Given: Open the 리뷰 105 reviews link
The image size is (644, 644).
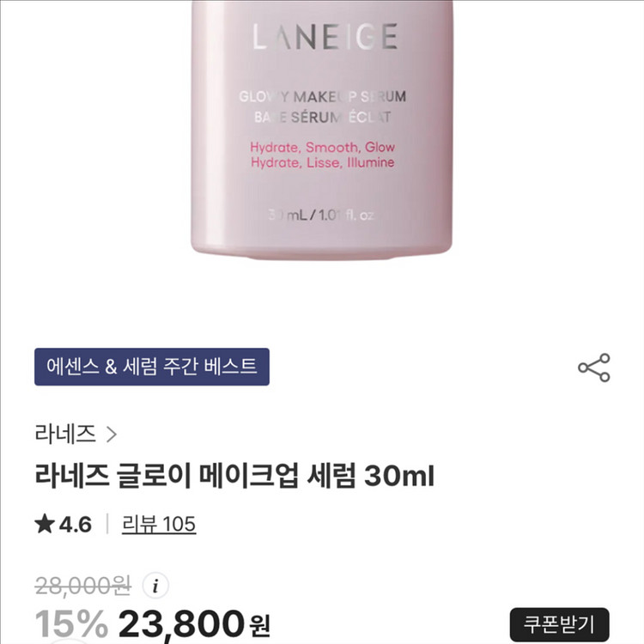Looking at the screenshot, I should point(159,524).
